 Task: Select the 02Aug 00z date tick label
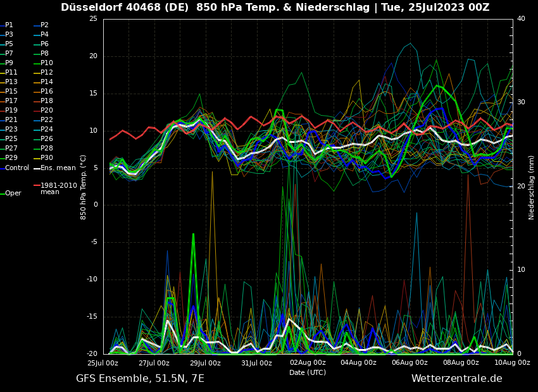pos(308,363)
